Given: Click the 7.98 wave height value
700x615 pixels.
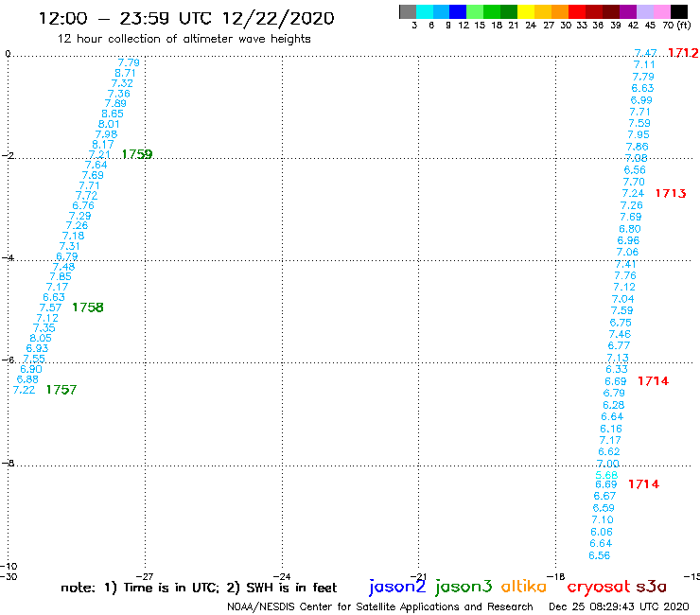Looking at the screenshot, I should (106, 134).
